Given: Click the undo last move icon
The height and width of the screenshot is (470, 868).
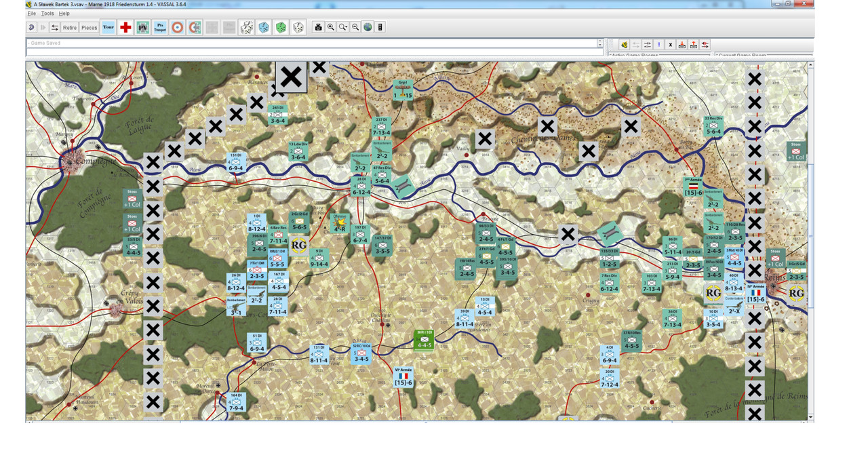Looking at the screenshot, I should (32, 27).
